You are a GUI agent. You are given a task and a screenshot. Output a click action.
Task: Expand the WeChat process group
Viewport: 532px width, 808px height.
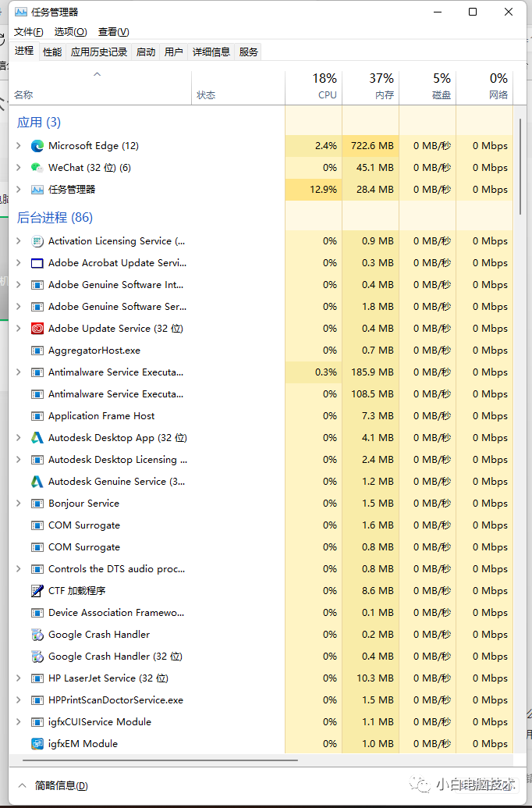point(19,168)
